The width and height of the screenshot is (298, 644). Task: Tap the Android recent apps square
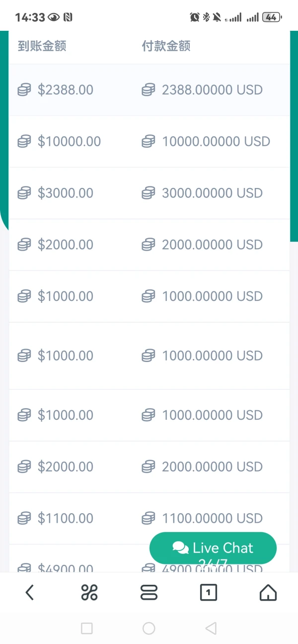(x=87, y=628)
